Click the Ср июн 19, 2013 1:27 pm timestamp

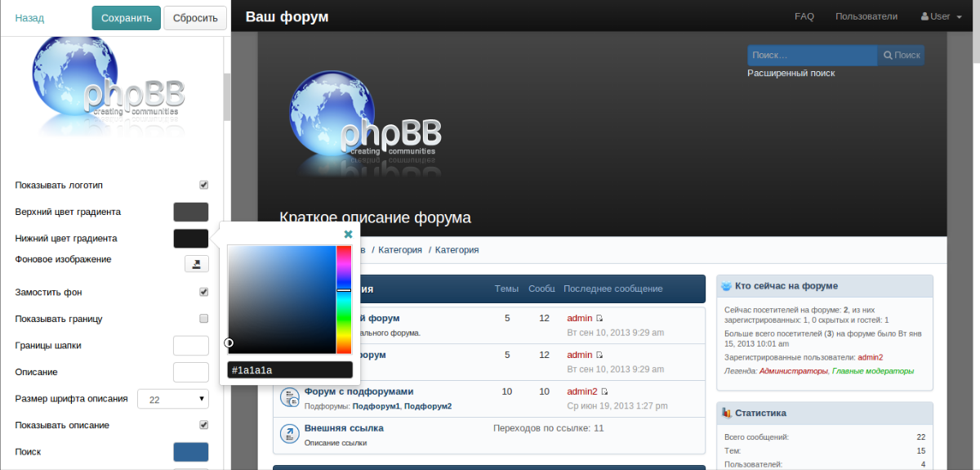616,406
